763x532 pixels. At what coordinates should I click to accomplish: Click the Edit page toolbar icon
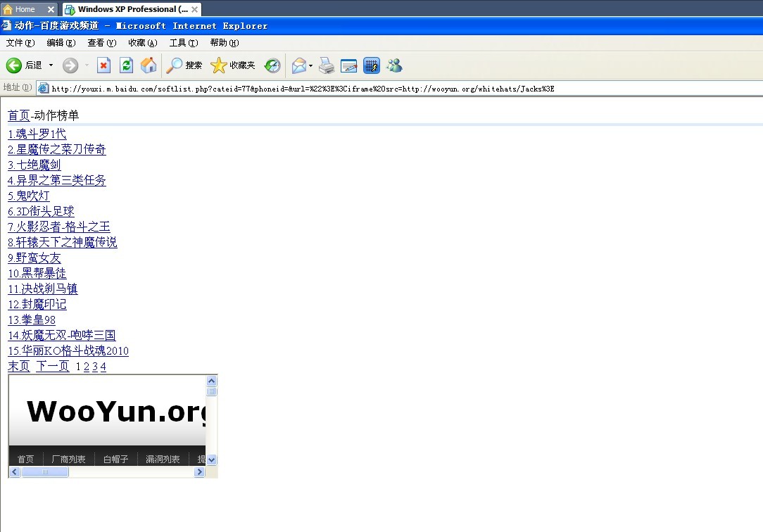click(x=349, y=65)
